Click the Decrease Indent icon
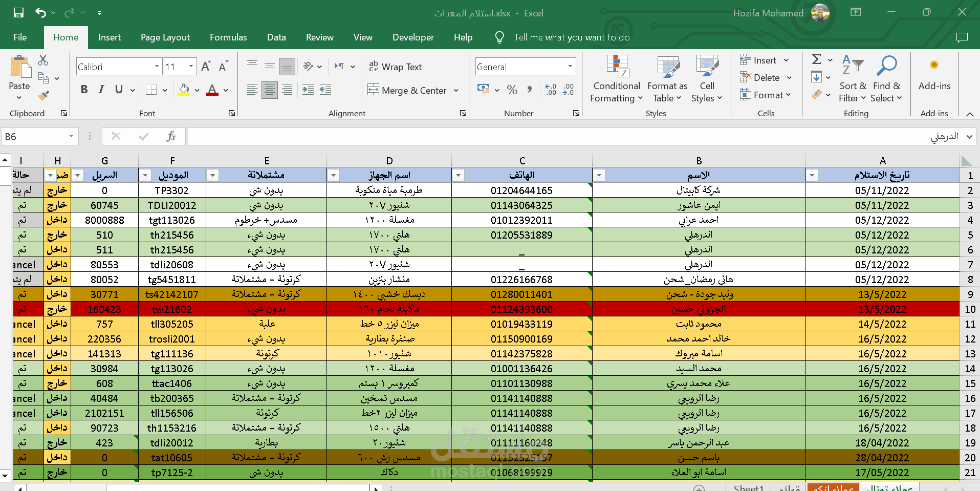This screenshot has height=491, width=980. [308, 90]
